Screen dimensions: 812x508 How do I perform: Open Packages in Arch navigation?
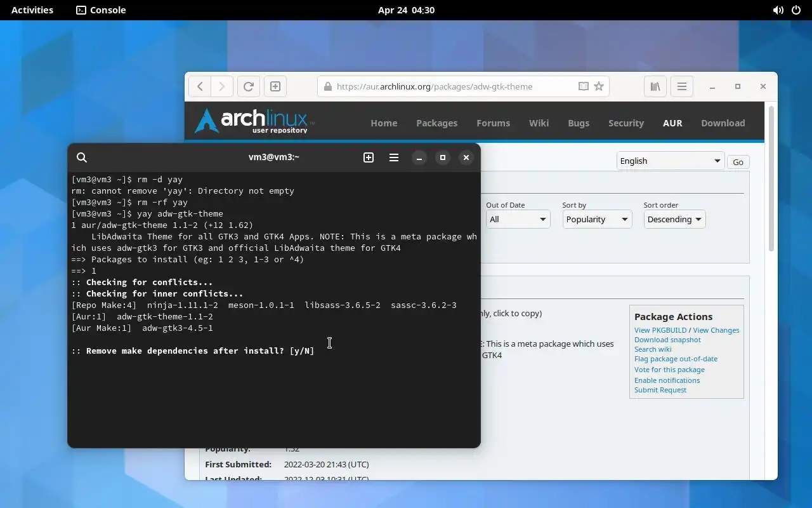pyautogui.click(x=436, y=123)
